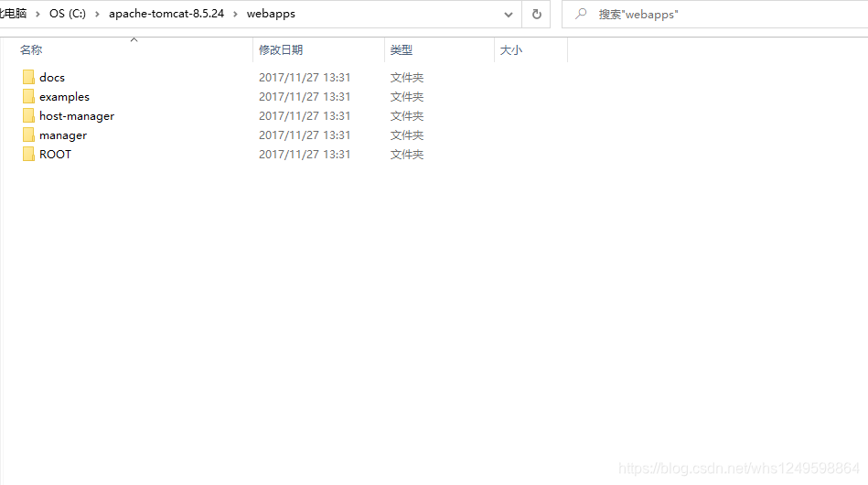The height and width of the screenshot is (485, 868).
Task: Navigate to apache-tomcat-8.5.24 breadcrumb
Action: point(166,14)
